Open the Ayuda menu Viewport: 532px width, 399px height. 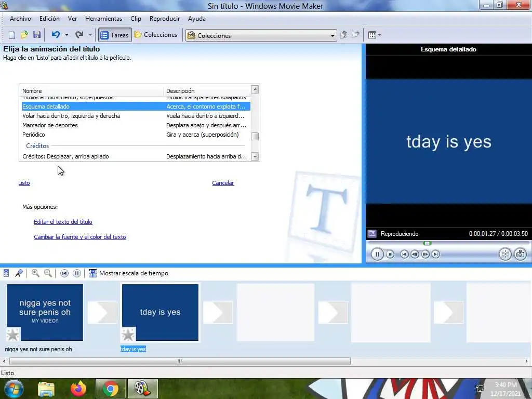pos(197,19)
